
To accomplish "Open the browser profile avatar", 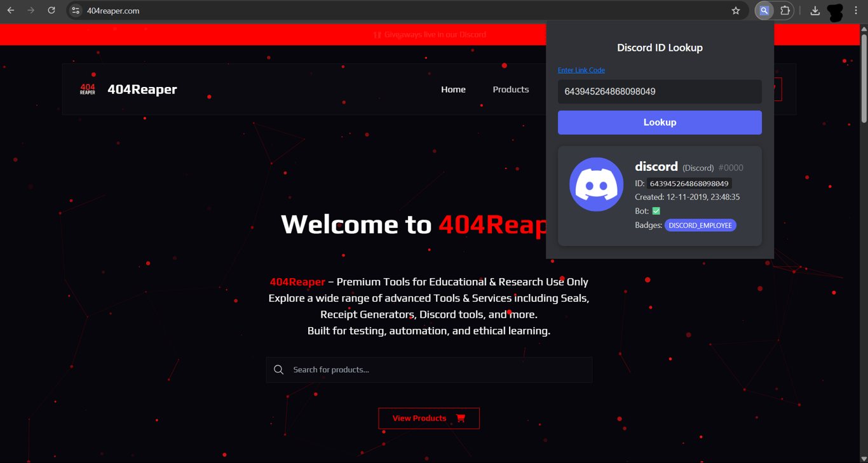I will tap(836, 11).
